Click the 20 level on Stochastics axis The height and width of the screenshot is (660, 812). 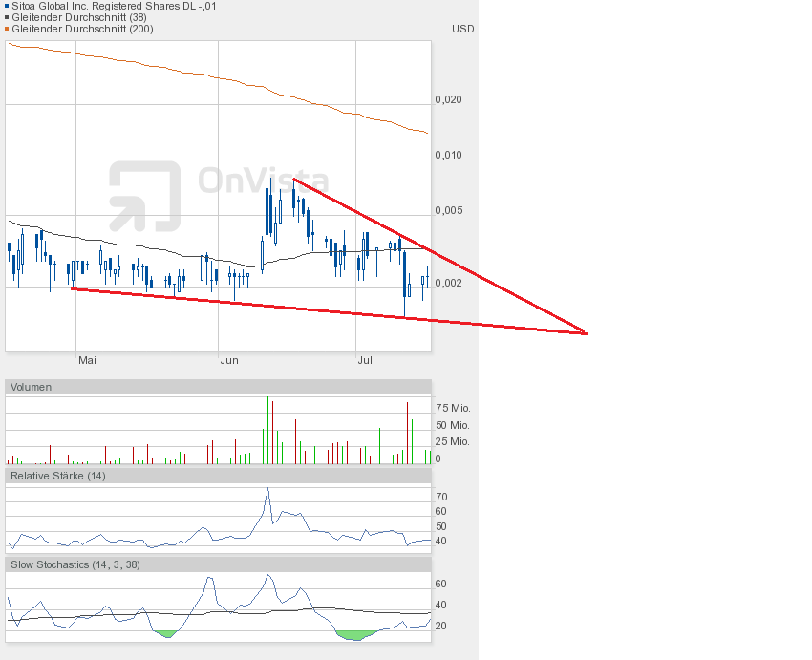coord(440,626)
